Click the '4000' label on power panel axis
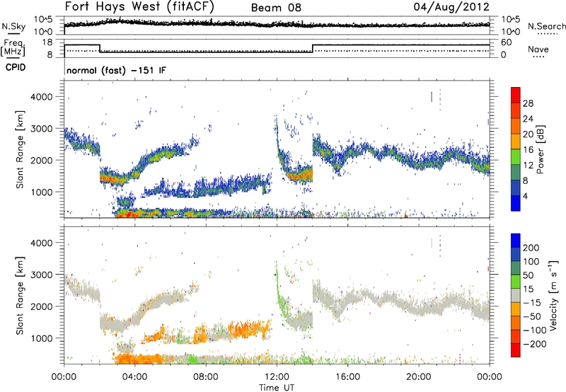The height and width of the screenshot is (392, 566). point(41,97)
